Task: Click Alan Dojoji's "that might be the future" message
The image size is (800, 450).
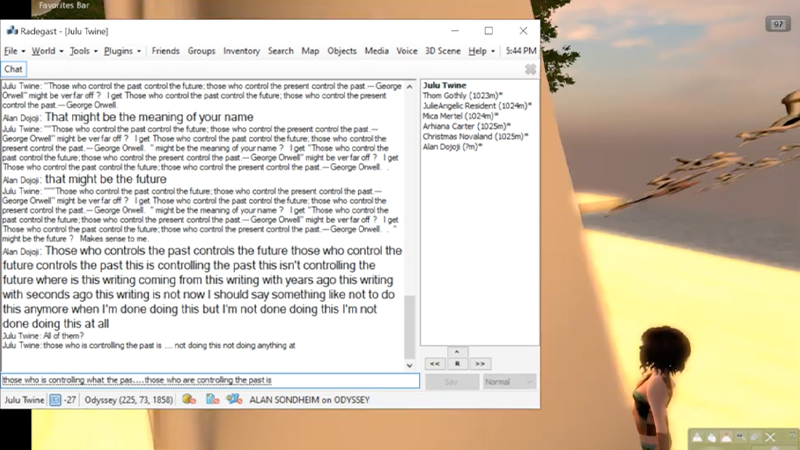Action: (x=106, y=179)
